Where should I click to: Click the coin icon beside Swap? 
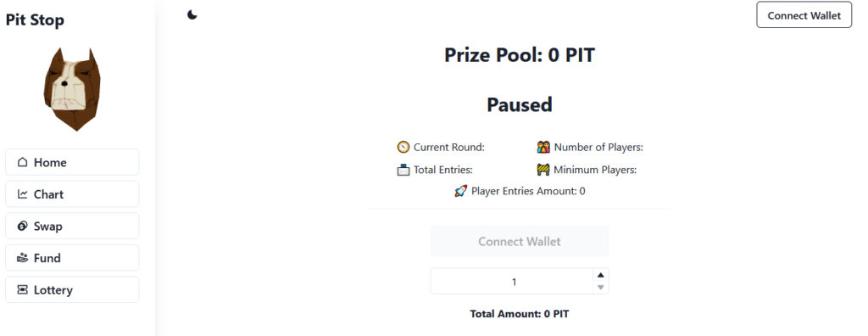[22, 226]
